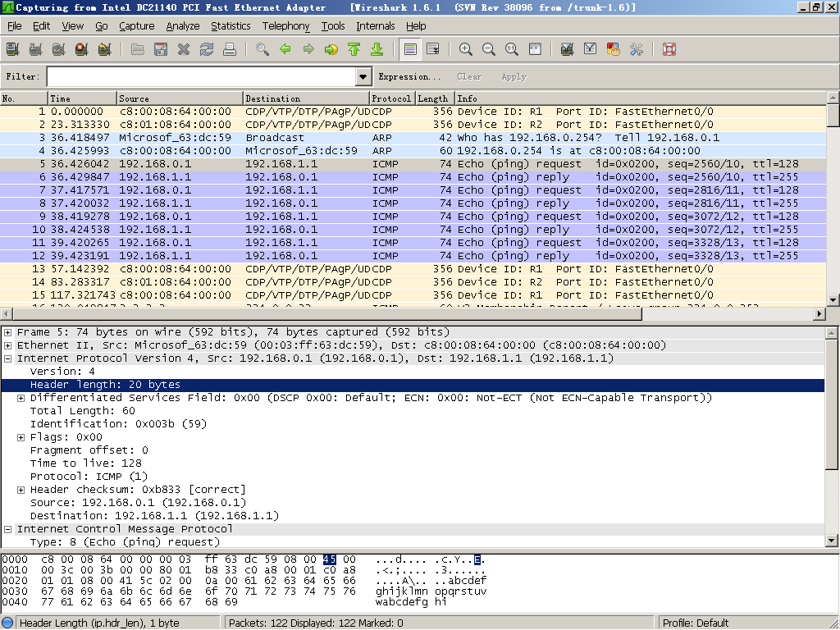
Task: Save capture file icon
Action: click(x=161, y=49)
